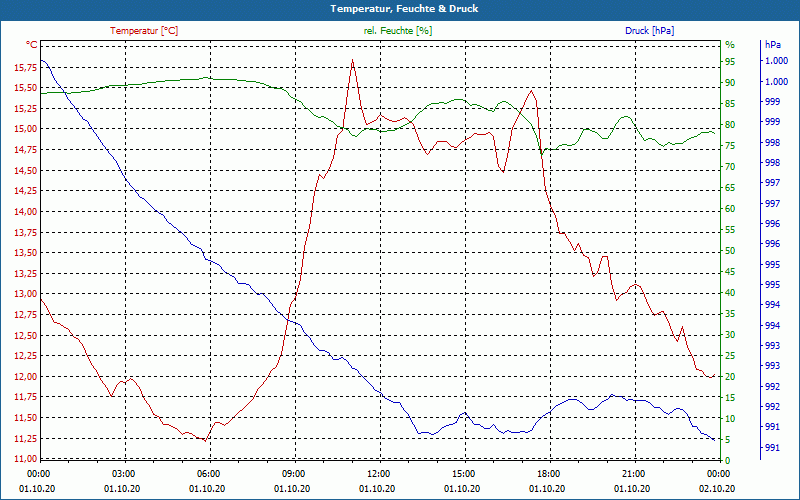Click the green 10 humidity axis tick

[730, 419]
